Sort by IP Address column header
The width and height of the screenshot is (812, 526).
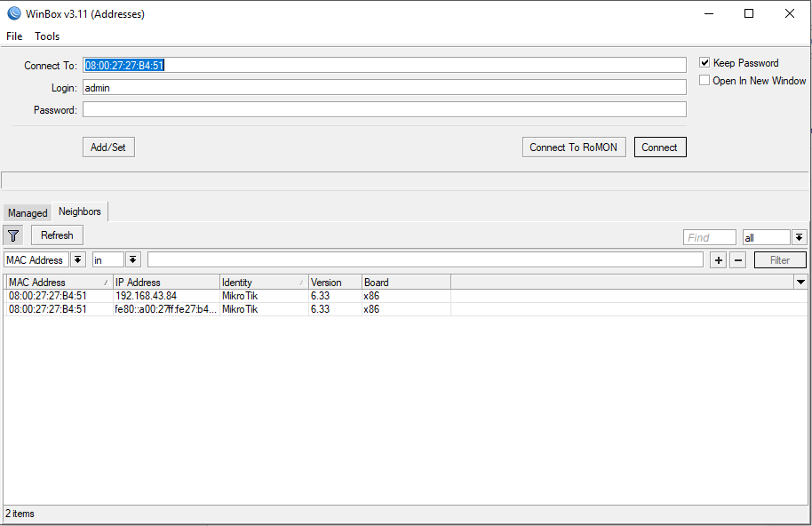(166, 283)
